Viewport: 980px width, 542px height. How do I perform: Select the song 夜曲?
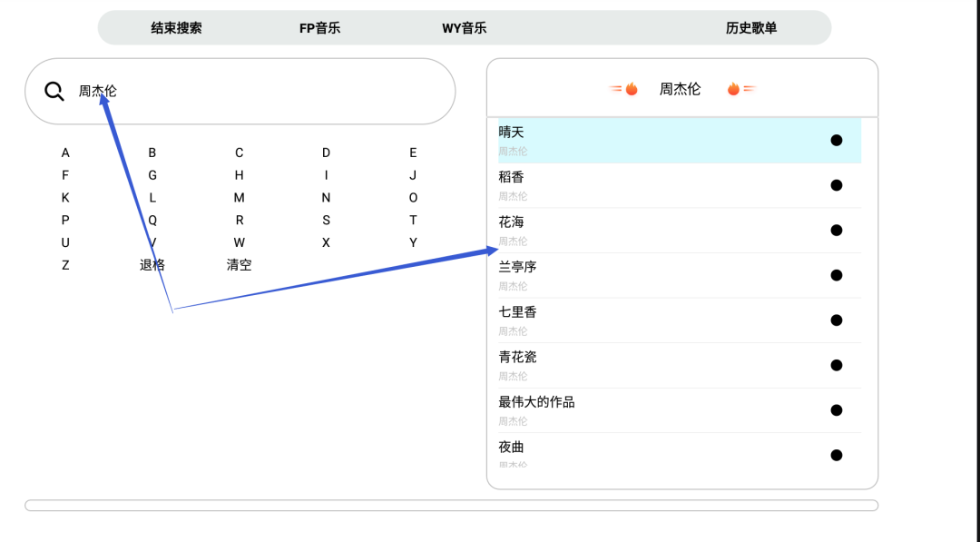pos(680,450)
